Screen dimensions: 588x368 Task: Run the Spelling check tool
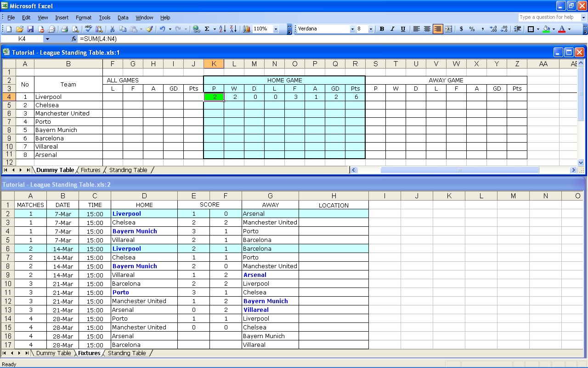(89, 29)
